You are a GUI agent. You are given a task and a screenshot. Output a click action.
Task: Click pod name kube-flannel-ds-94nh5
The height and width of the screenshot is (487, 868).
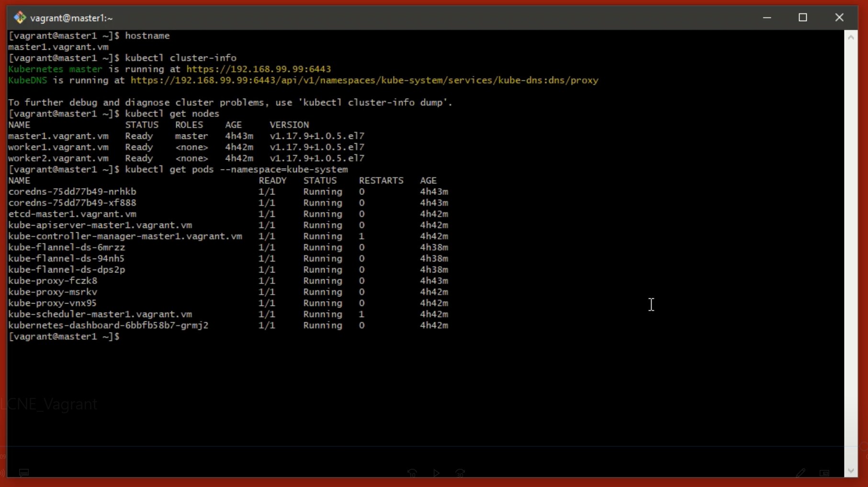tap(67, 259)
